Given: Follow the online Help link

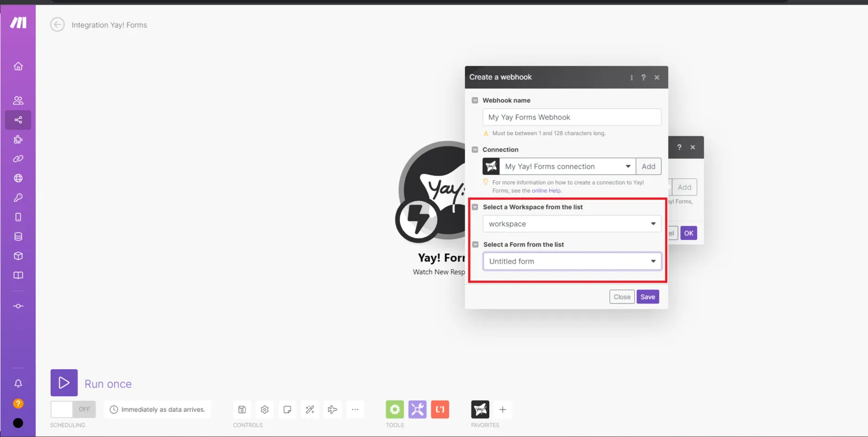Looking at the screenshot, I should (x=546, y=191).
